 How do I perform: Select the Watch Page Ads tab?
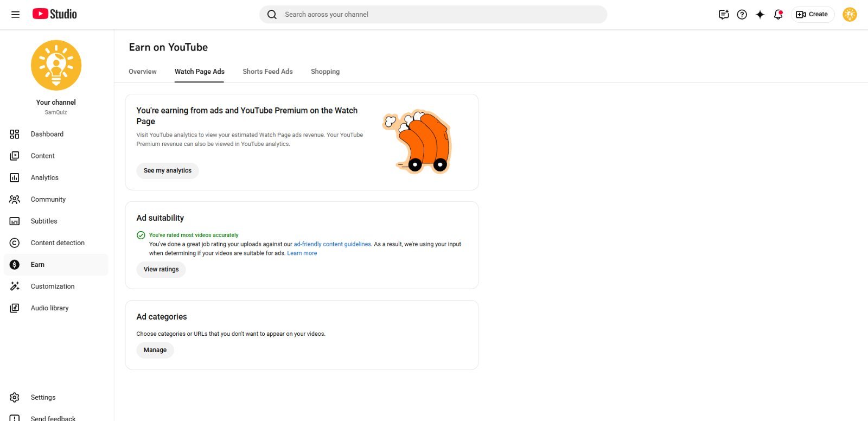[x=200, y=72]
